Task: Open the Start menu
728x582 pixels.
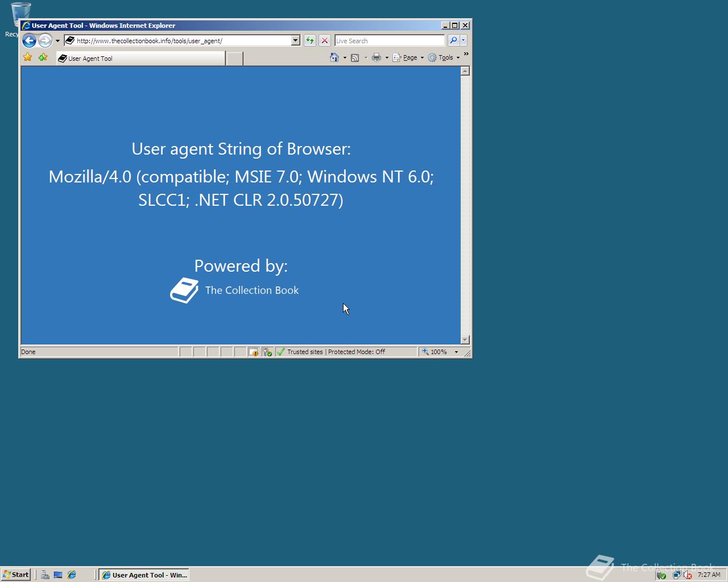Action: click(x=15, y=575)
